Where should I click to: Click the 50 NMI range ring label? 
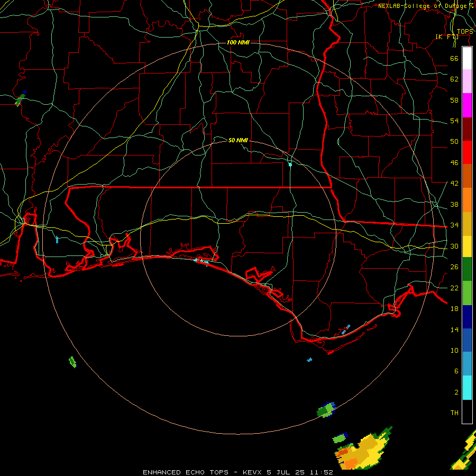click(238, 140)
